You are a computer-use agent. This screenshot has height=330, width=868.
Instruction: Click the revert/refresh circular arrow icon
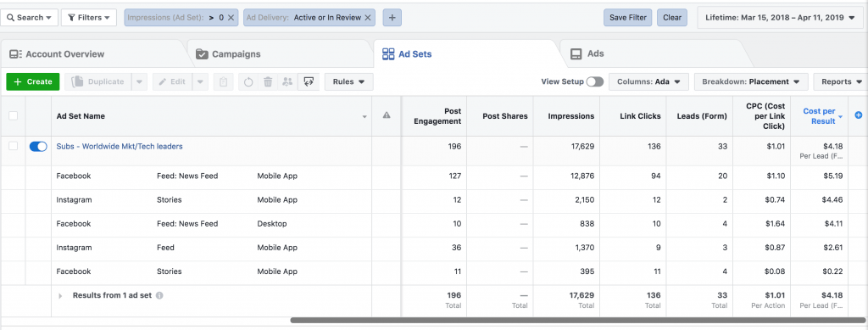[x=248, y=82]
